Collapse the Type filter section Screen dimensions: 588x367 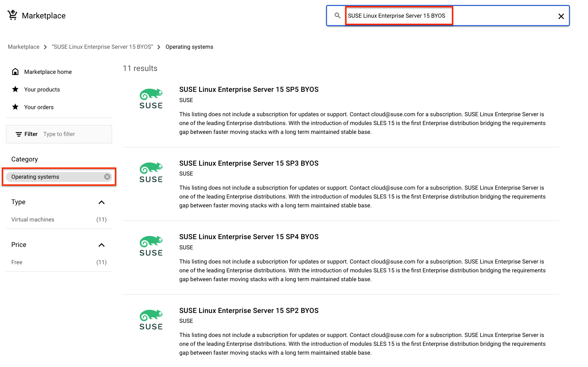click(101, 202)
